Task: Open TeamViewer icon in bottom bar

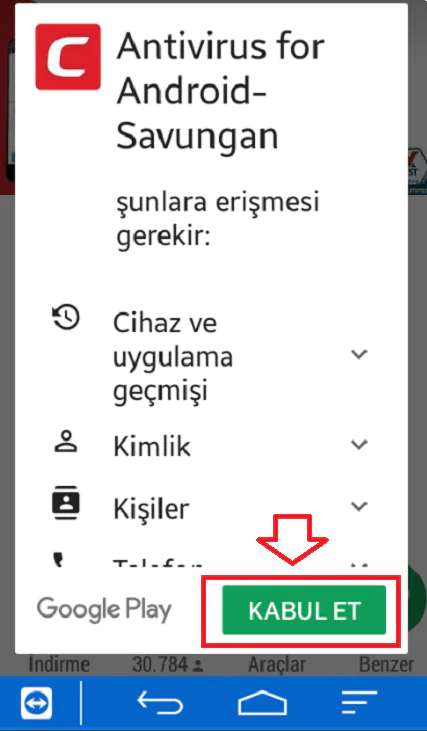Action: coord(36,703)
